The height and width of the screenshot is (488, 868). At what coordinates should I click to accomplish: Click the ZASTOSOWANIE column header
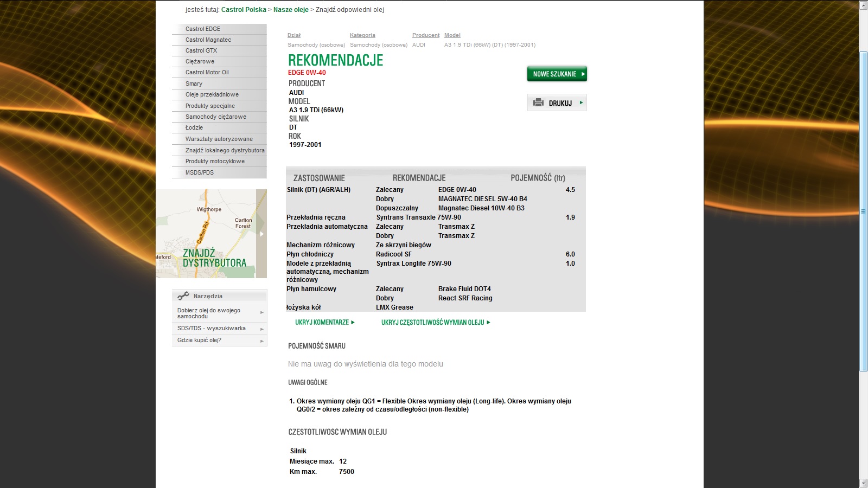[319, 178]
